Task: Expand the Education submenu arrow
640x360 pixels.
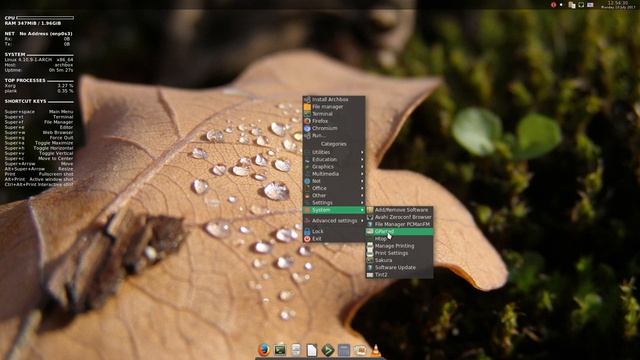Action: point(362,160)
